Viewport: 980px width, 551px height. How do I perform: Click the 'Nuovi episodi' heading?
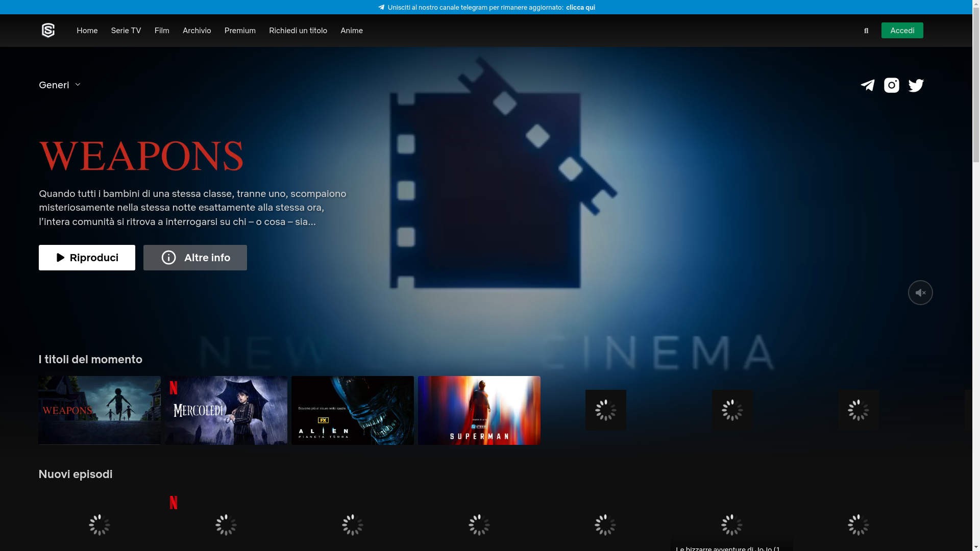coord(76,474)
